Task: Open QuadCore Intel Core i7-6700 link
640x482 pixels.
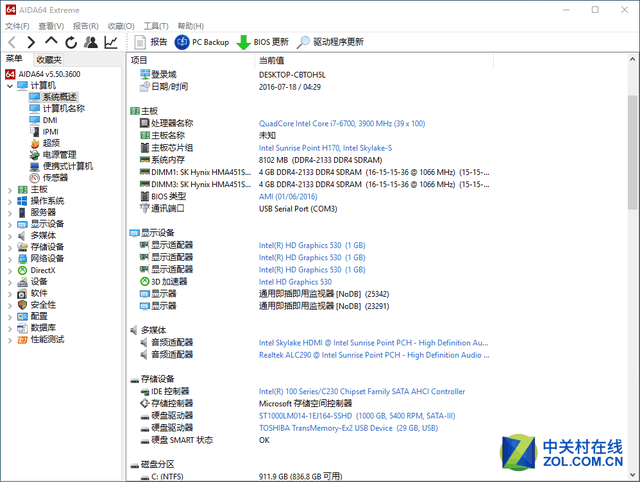Action: pyautogui.click(x=342, y=123)
